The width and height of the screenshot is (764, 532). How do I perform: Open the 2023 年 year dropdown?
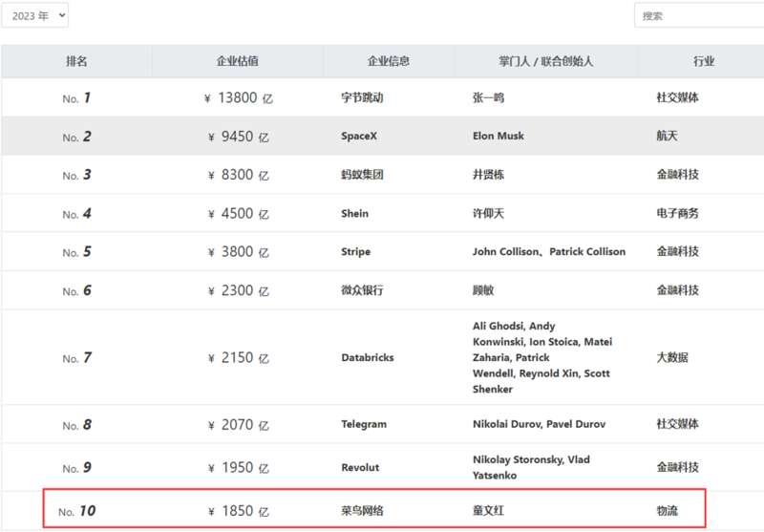(x=34, y=15)
